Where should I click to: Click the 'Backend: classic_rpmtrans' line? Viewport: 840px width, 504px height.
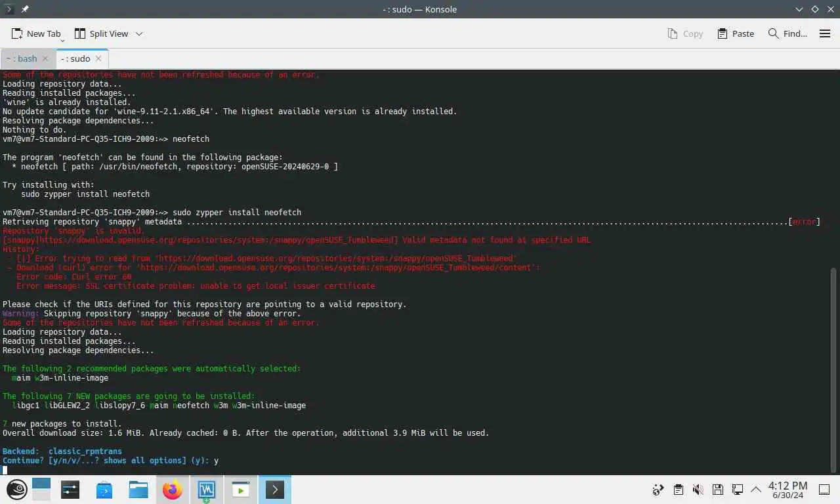coord(62,451)
